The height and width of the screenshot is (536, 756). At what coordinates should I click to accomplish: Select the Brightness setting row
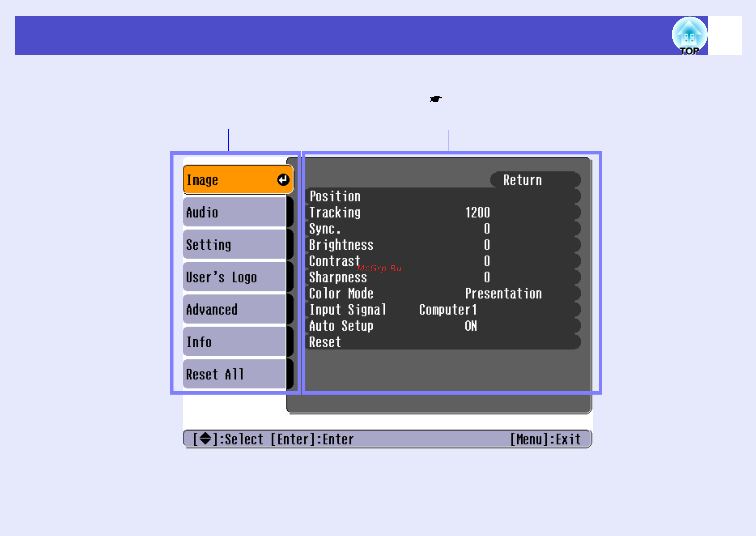tap(443, 245)
